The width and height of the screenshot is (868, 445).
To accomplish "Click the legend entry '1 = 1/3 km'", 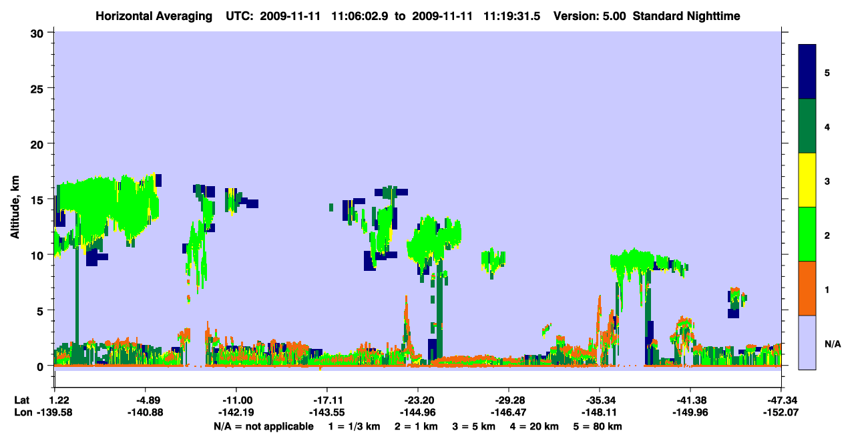I will (x=353, y=426).
